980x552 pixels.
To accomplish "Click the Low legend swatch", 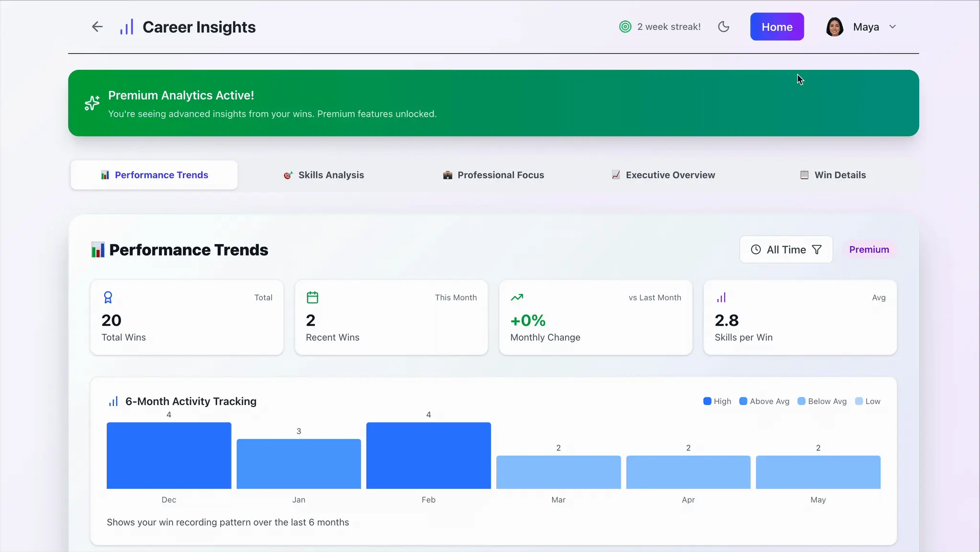I will [859, 401].
